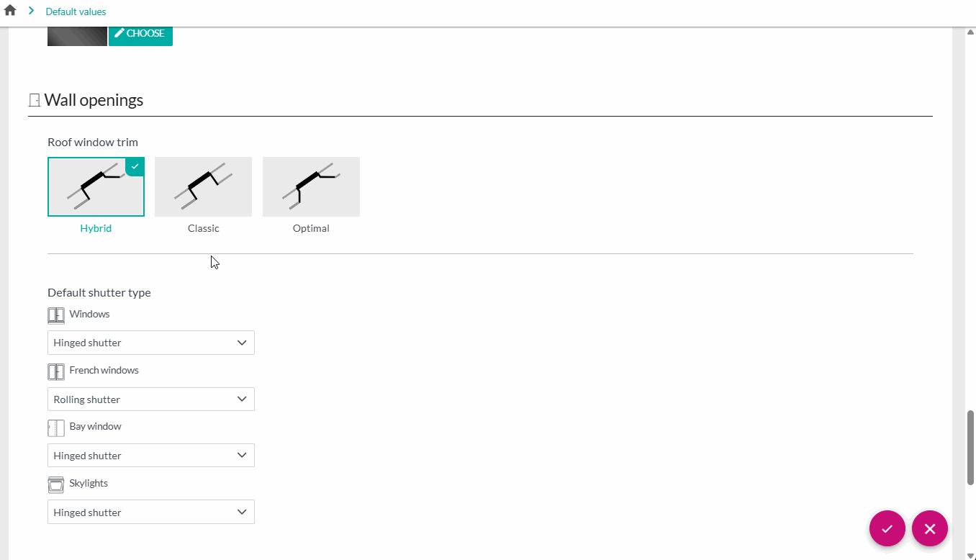Open the French windows shutter dropdown
The width and height of the screenshot is (976, 560).
150,399
